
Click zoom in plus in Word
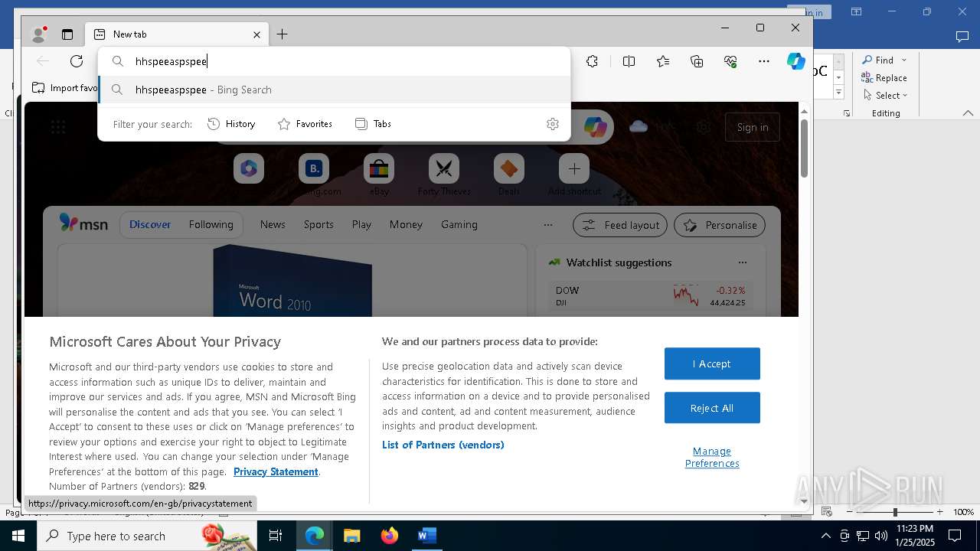click(x=939, y=512)
